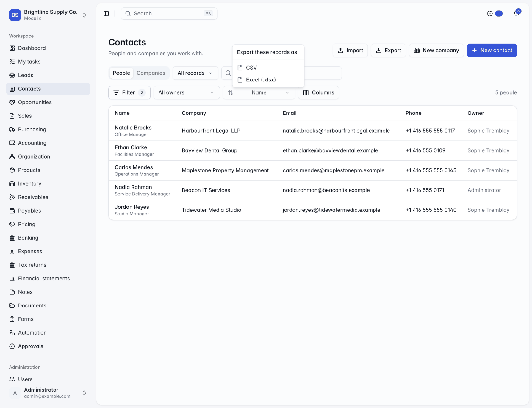This screenshot has width=532, height=408.
Task: Choose CSV export format
Action: (x=268, y=68)
